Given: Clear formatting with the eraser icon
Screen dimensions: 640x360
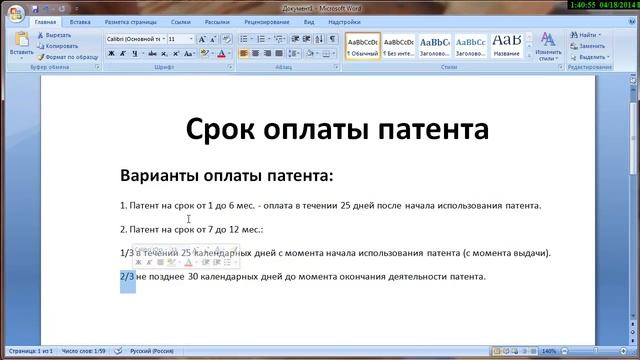Looking at the screenshot, I should coord(227,39).
